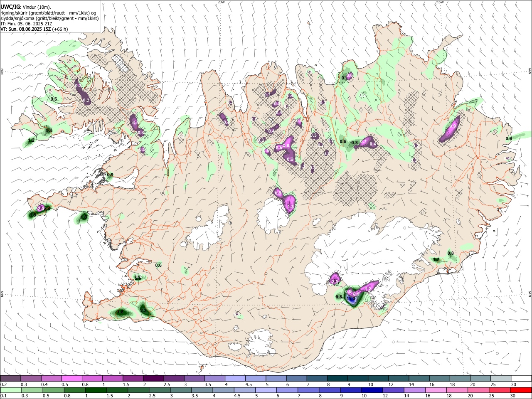Image resolution: width=532 pixels, height=399 pixels.
Task: Click the "1.2" precipitation value on the map
Action: [x=31, y=141]
